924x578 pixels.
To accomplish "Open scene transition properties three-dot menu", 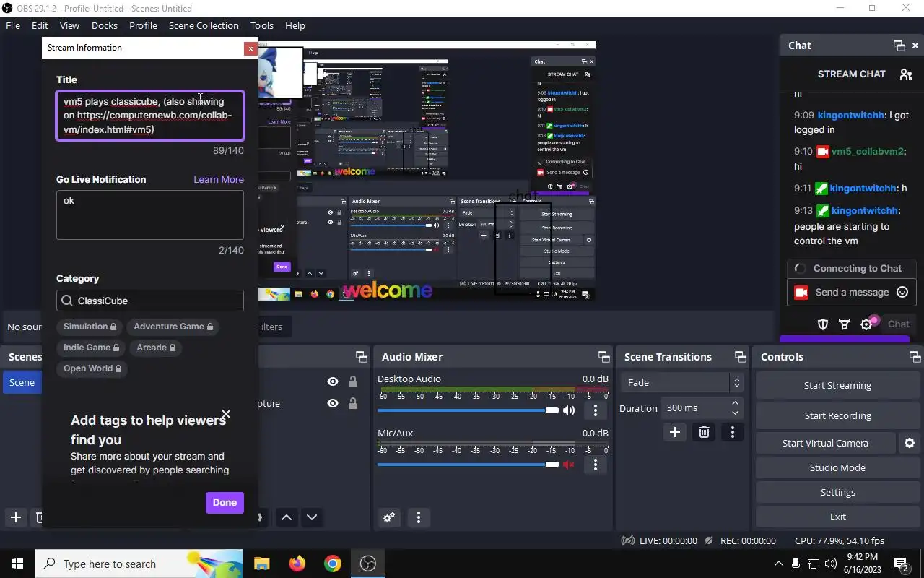I will pos(733,432).
